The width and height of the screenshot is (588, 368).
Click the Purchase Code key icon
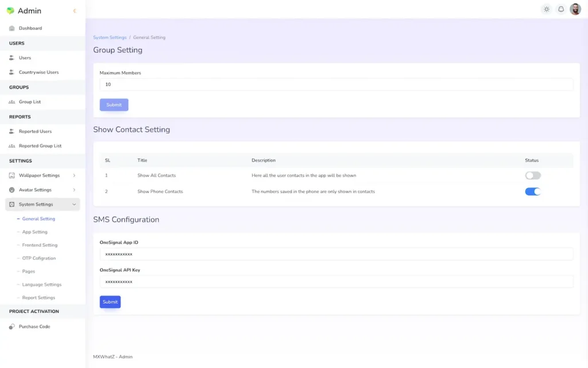11,327
